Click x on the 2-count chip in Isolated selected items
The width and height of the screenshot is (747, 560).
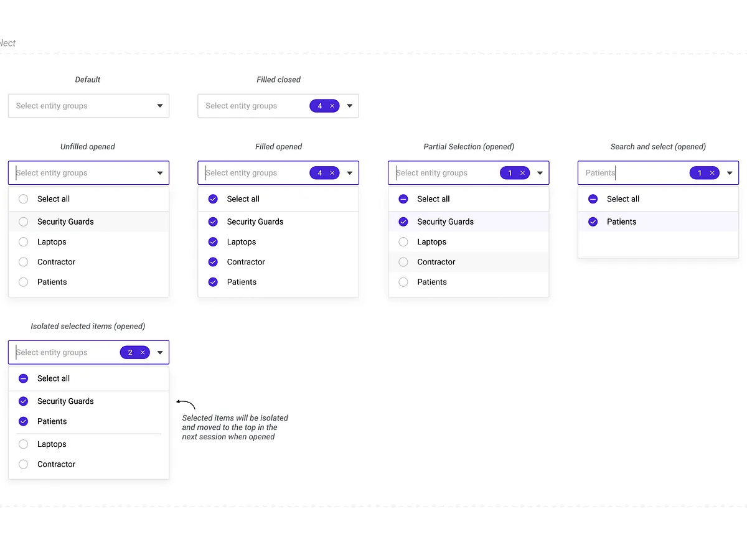click(143, 353)
